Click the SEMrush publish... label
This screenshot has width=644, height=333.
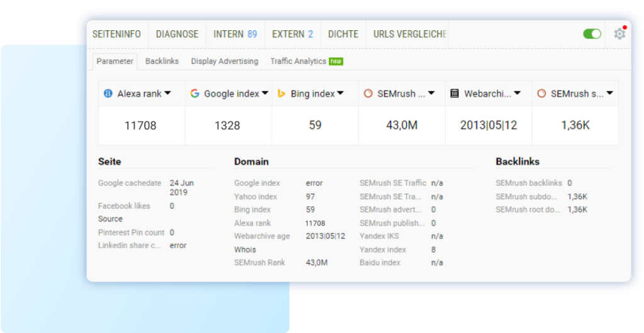[392, 224]
